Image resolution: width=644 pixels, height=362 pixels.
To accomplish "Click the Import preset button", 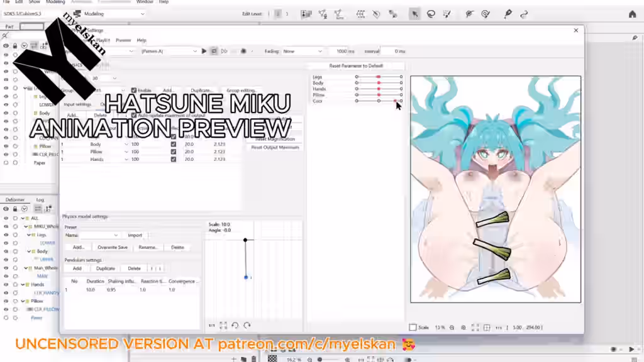I will (x=135, y=235).
